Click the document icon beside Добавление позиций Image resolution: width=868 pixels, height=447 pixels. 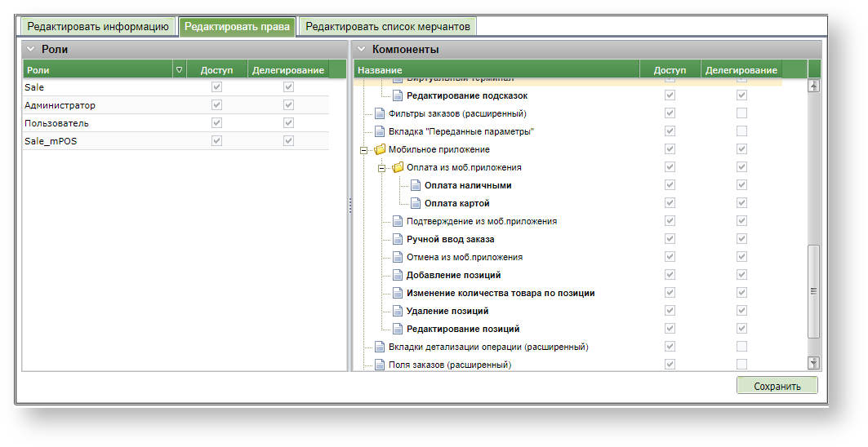click(398, 276)
